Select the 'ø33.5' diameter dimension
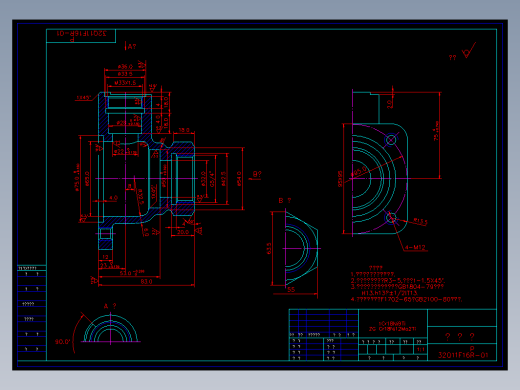This screenshot has width=520, height=390. [125, 74]
